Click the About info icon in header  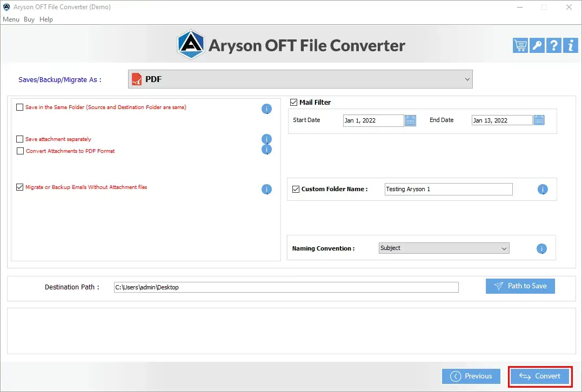tap(571, 45)
